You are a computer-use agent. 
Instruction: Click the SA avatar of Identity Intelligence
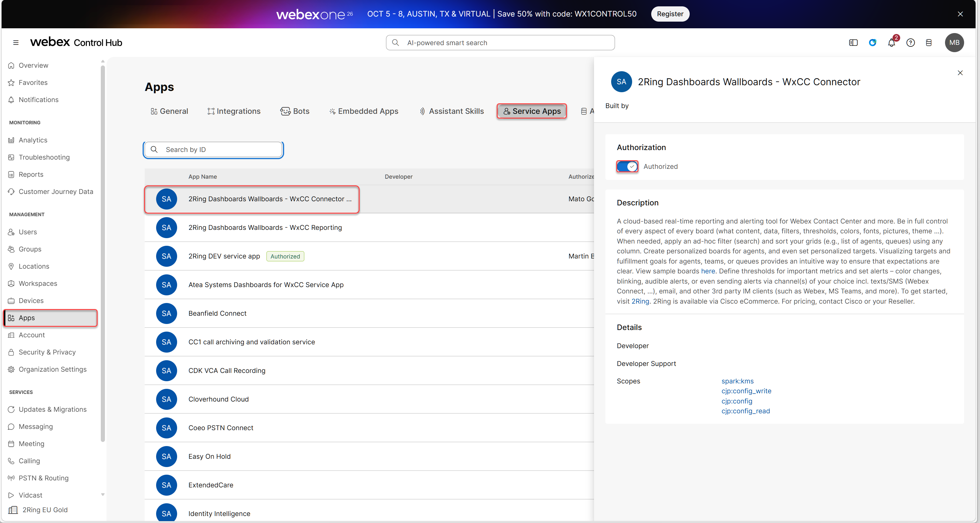click(166, 513)
